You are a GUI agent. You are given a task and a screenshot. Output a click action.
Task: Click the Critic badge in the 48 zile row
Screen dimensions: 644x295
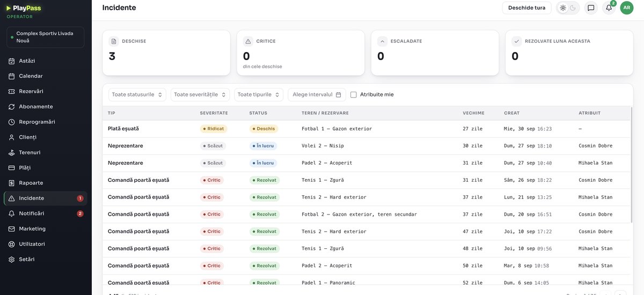pyautogui.click(x=212, y=249)
